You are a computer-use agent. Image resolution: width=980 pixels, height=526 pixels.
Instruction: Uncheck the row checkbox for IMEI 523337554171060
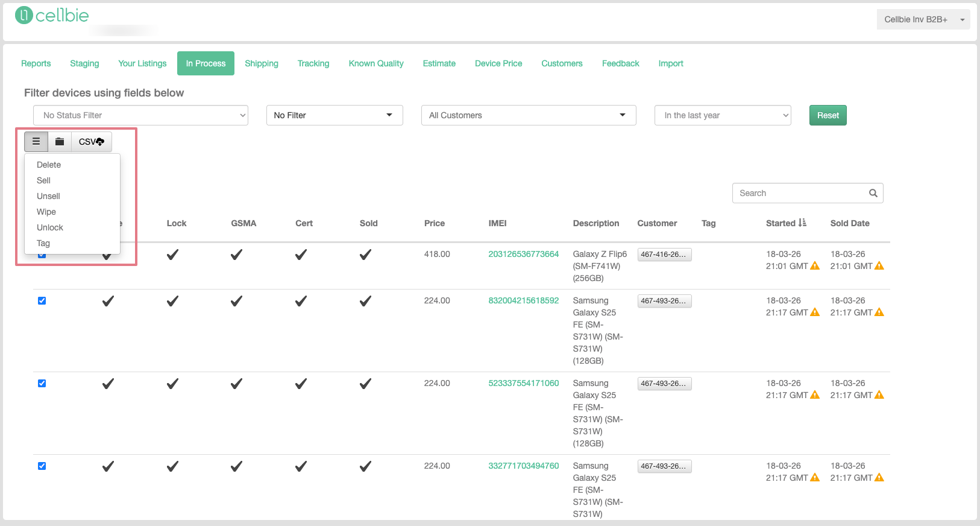42,384
